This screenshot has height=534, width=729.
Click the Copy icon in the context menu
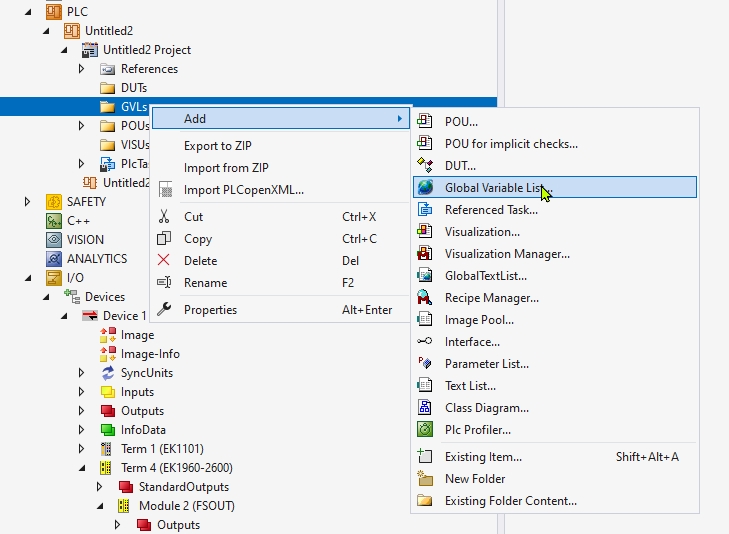point(164,238)
